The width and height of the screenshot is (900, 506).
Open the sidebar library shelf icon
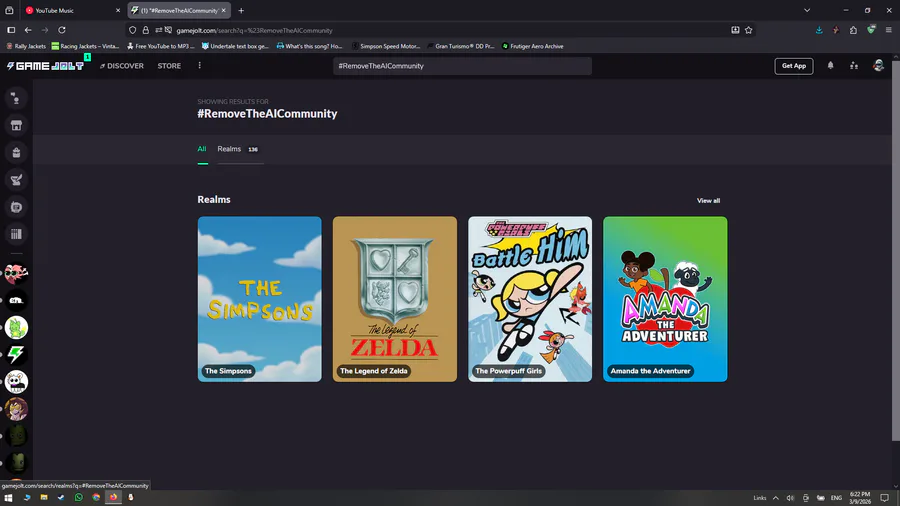16,234
